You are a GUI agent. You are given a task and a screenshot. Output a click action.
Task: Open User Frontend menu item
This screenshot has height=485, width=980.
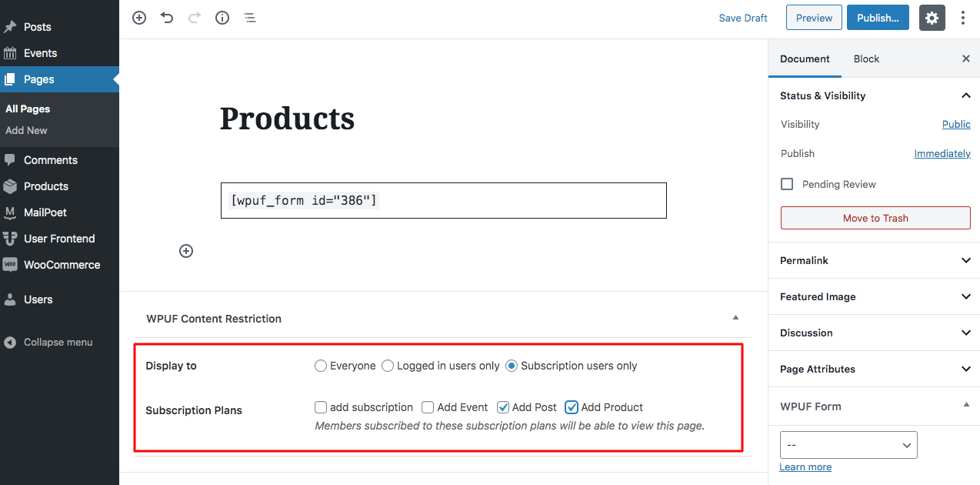point(59,239)
